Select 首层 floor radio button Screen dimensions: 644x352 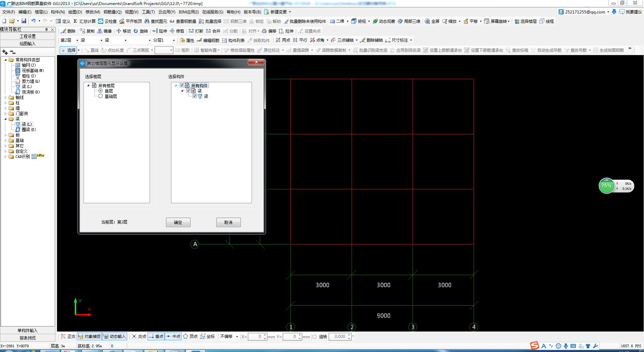pyautogui.click(x=100, y=91)
